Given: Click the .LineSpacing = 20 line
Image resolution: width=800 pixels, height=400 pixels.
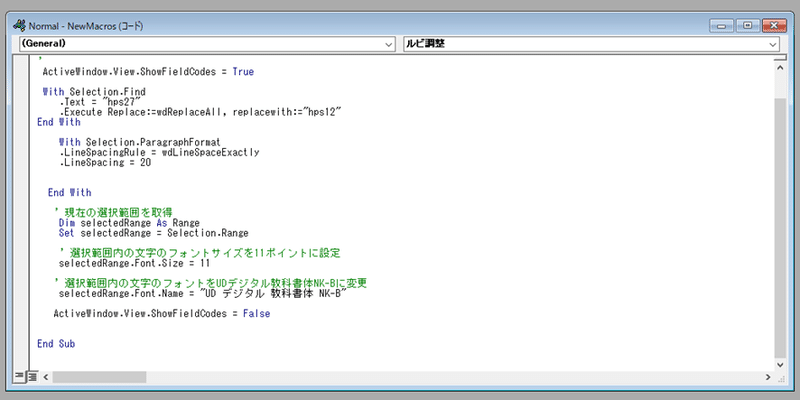Looking at the screenshot, I should [105, 162].
